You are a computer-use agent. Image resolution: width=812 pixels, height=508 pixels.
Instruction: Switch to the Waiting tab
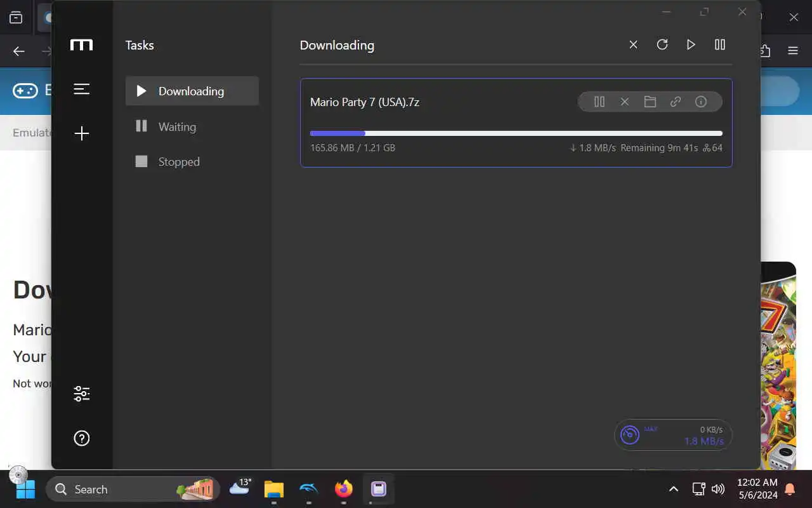tap(192, 126)
